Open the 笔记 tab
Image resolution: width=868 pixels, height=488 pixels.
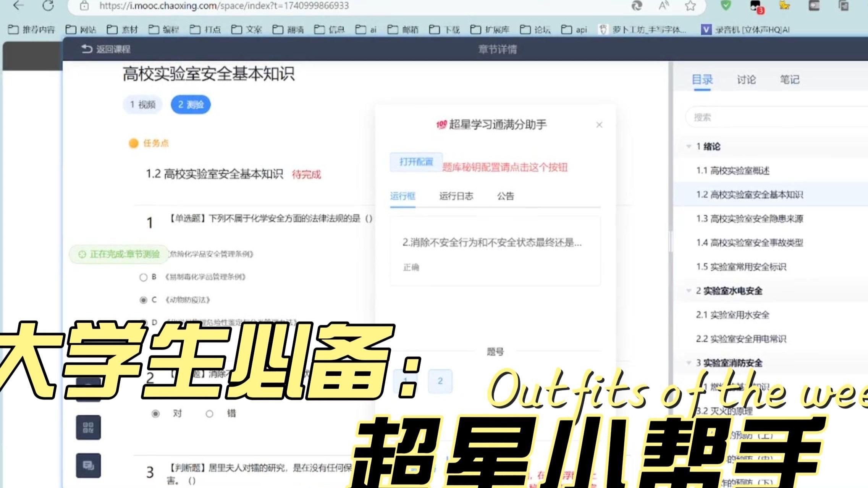click(789, 80)
